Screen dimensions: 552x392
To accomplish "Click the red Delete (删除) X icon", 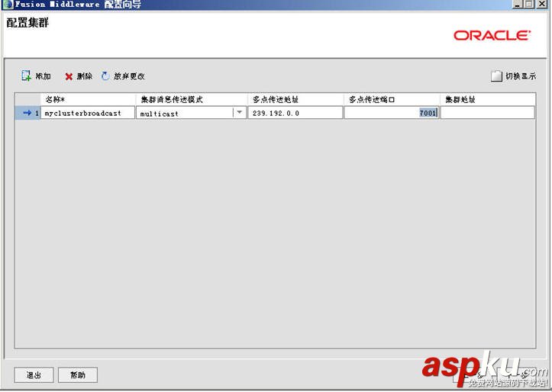I will (69, 76).
